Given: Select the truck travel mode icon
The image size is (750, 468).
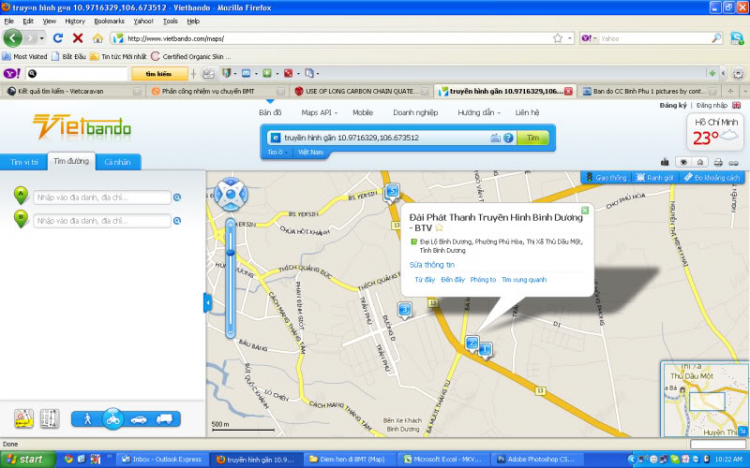Looking at the screenshot, I should [x=164, y=419].
